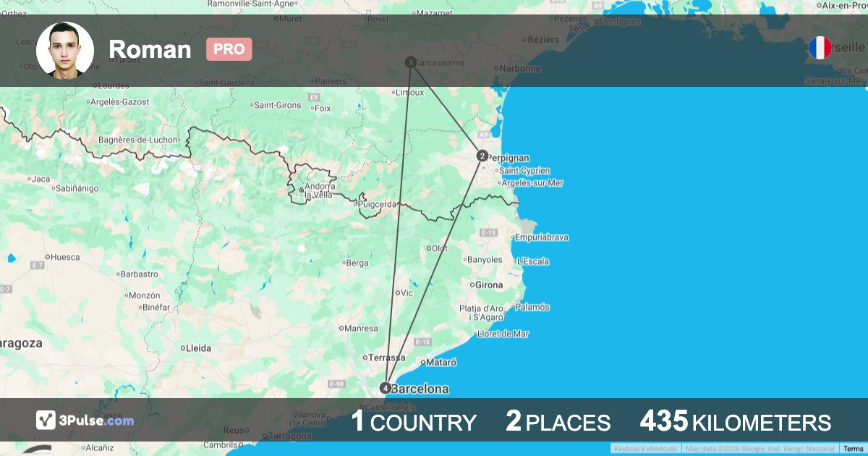Click the 2 Places statistic
Screen dimensions: 868x456
click(558, 422)
